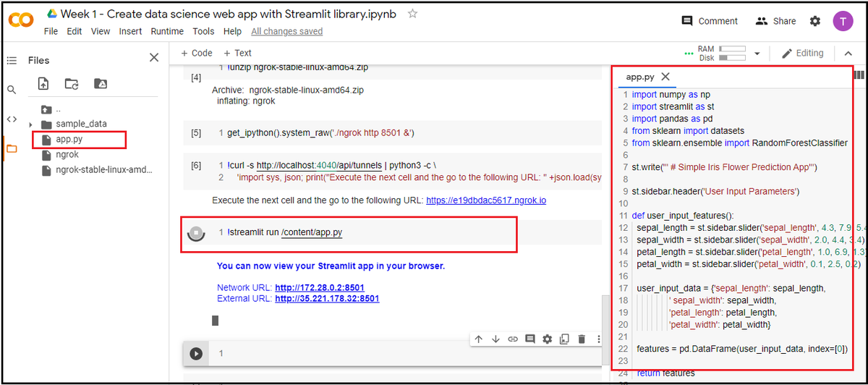
Task: Open the cell's more actions menu
Action: [598, 339]
